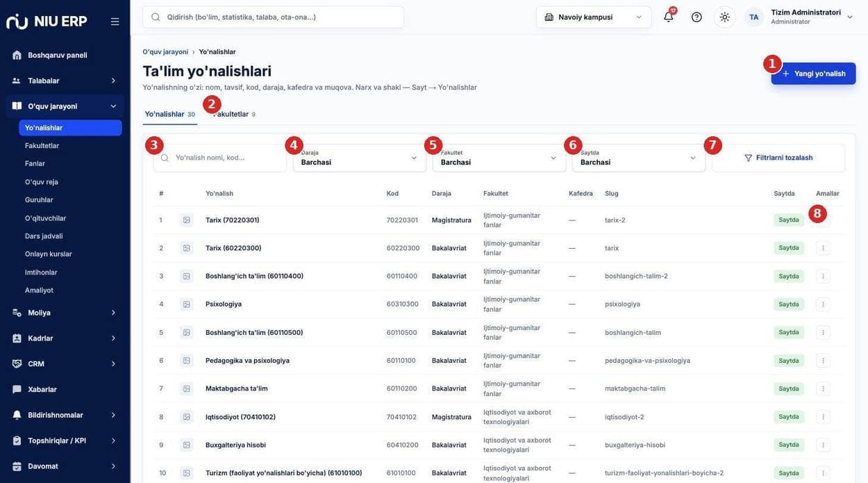Open the help question mark icon
This screenshot has height=483, width=868.
point(696,17)
